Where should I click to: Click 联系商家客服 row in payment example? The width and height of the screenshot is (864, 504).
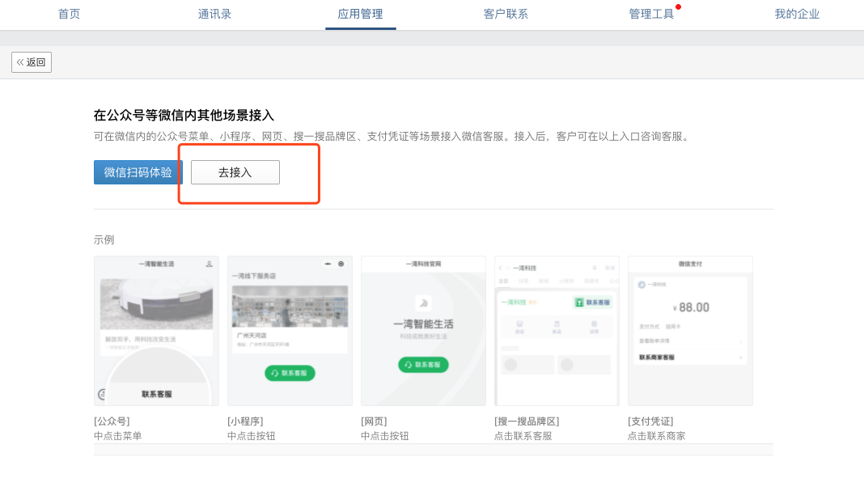pos(690,357)
